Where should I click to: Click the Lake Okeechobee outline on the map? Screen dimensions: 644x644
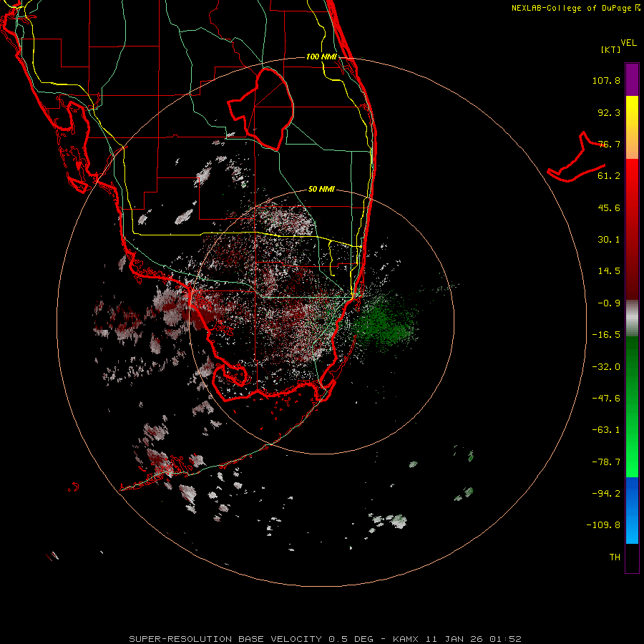261,109
